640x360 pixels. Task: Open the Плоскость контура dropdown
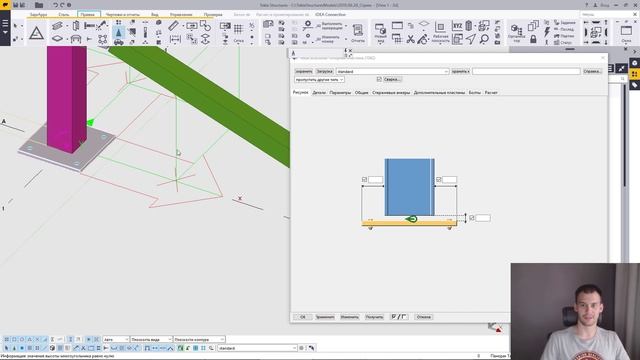click(x=199, y=339)
